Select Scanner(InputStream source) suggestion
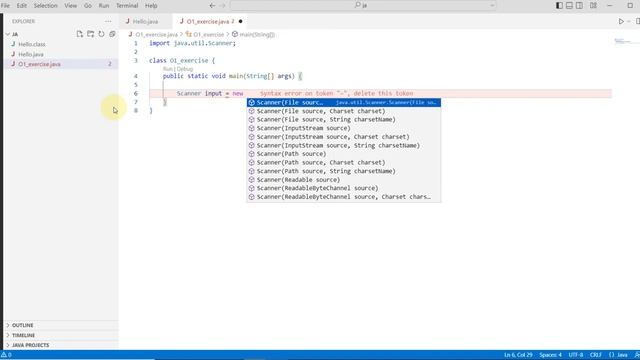The height and width of the screenshot is (360, 640). 344,128
